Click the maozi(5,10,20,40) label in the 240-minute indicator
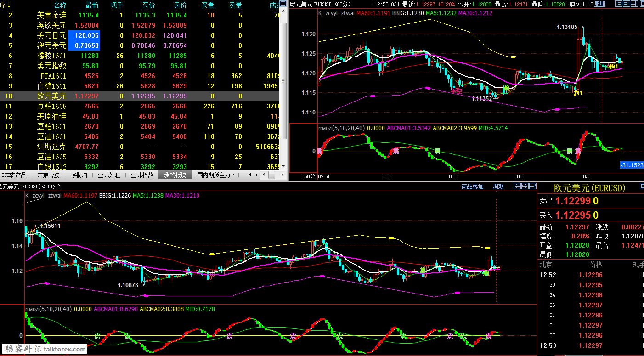The height and width of the screenshot is (356, 644). (48, 309)
